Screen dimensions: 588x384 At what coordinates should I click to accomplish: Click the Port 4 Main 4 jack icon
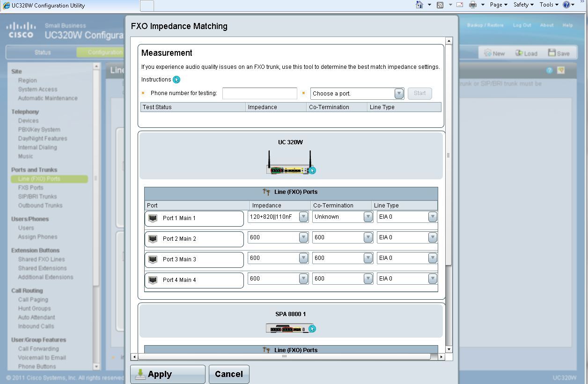click(153, 280)
